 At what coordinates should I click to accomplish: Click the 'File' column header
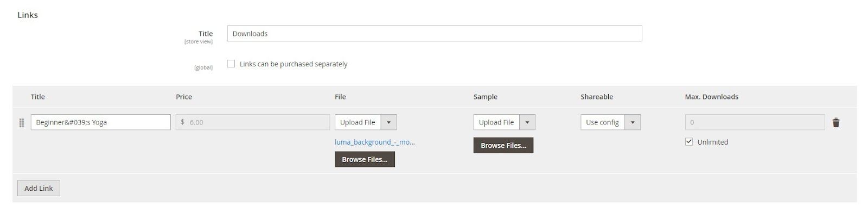(x=340, y=97)
